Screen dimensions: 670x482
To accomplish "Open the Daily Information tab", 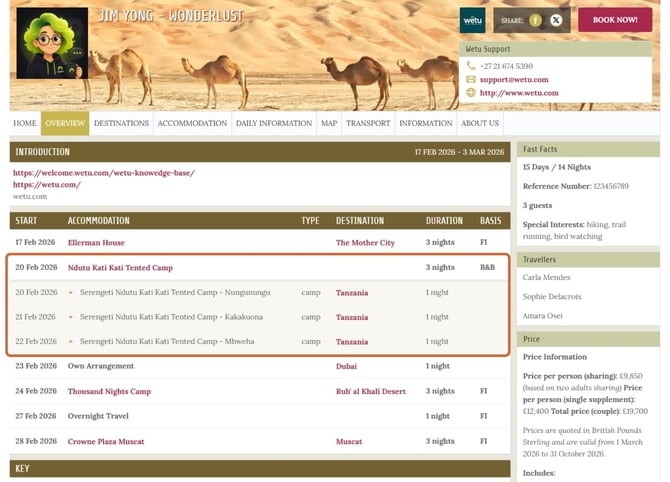I will point(274,123).
